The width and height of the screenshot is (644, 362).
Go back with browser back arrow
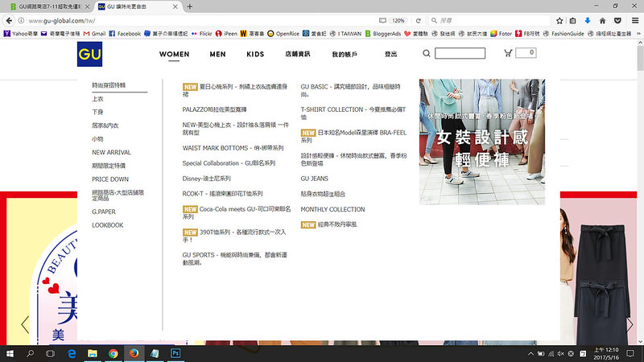click(x=9, y=21)
